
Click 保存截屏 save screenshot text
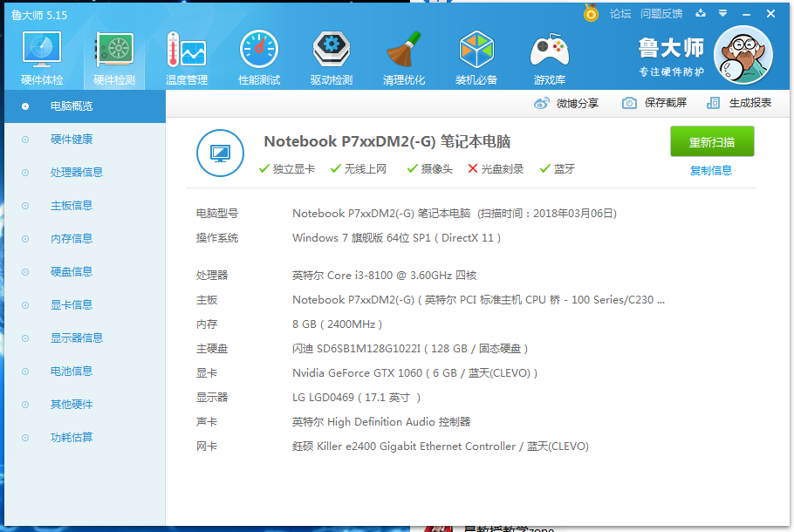click(666, 103)
